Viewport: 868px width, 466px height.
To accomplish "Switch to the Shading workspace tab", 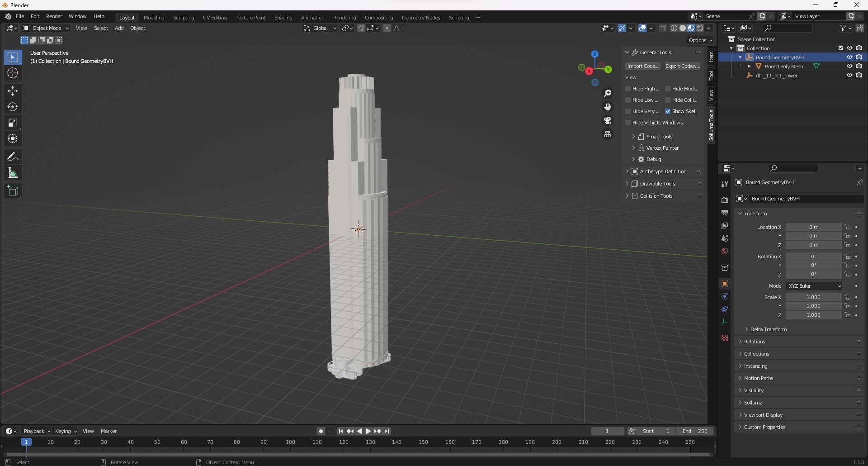I will pyautogui.click(x=283, y=18).
